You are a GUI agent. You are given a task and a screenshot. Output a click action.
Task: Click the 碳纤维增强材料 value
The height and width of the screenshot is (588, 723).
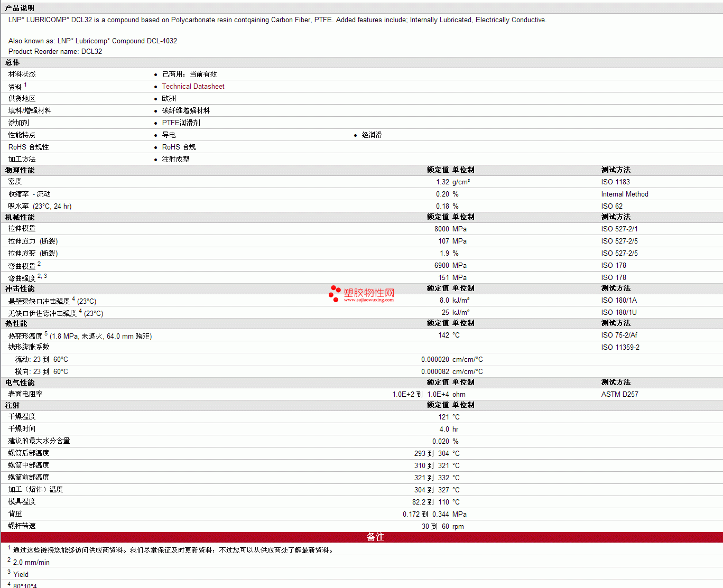tap(186, 110)
